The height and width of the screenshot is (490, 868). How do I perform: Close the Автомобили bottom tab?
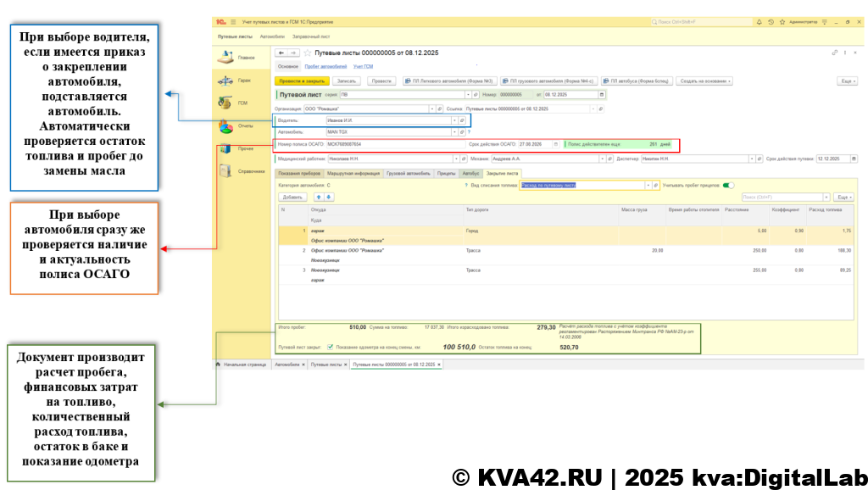[x=303, y=364]
